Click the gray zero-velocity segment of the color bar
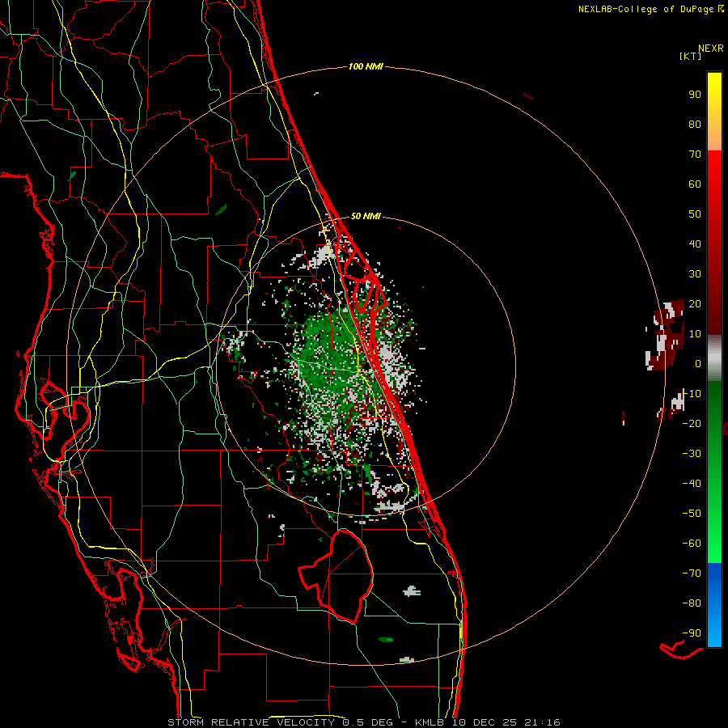Viewport: 728px width, 728px height. click(714, 358)
